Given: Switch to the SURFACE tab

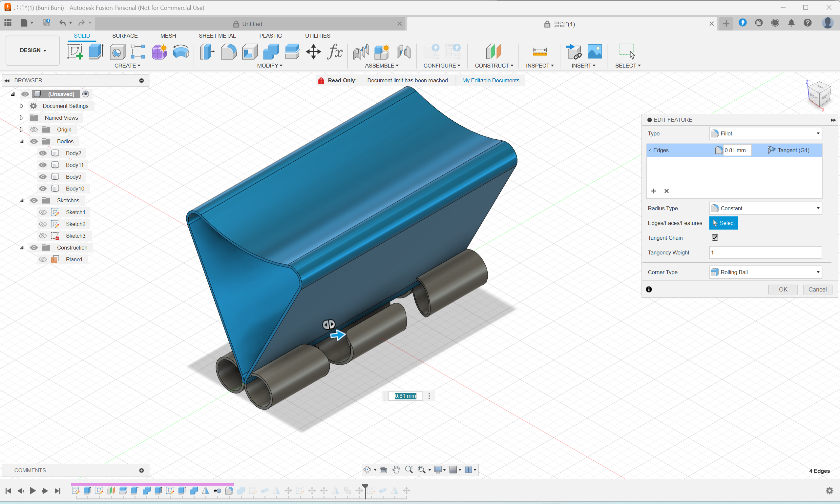Looking at the screenshot, I should pyautogui.click(x=125, y=36).
